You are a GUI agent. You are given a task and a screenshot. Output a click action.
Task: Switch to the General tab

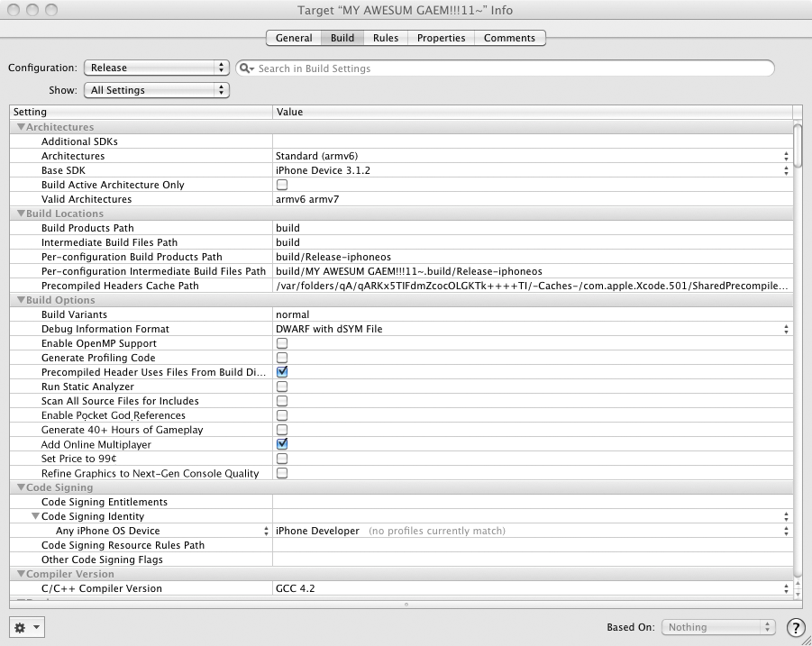tap(294, 38)
